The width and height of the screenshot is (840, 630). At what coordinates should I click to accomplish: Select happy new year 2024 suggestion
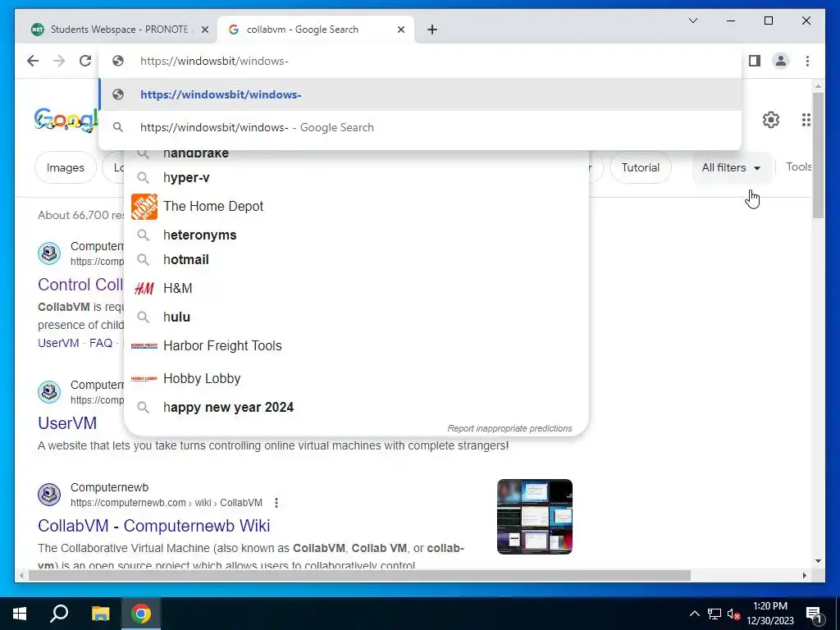[x=228, y=407]
